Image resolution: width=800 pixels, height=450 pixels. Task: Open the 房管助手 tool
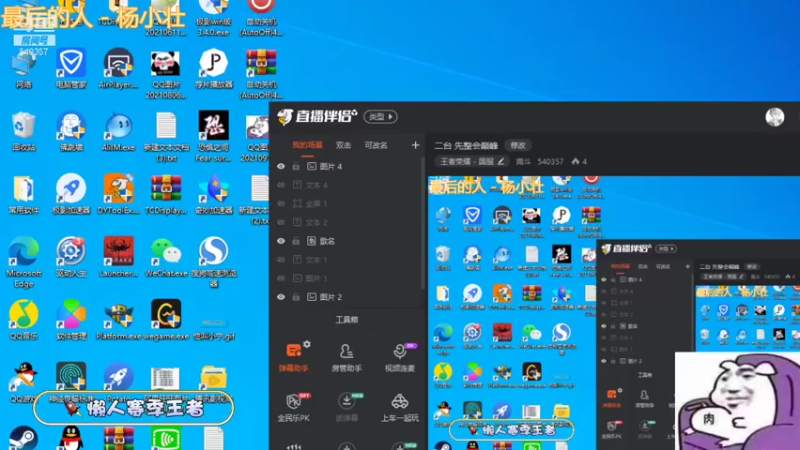tap(346, 357)
